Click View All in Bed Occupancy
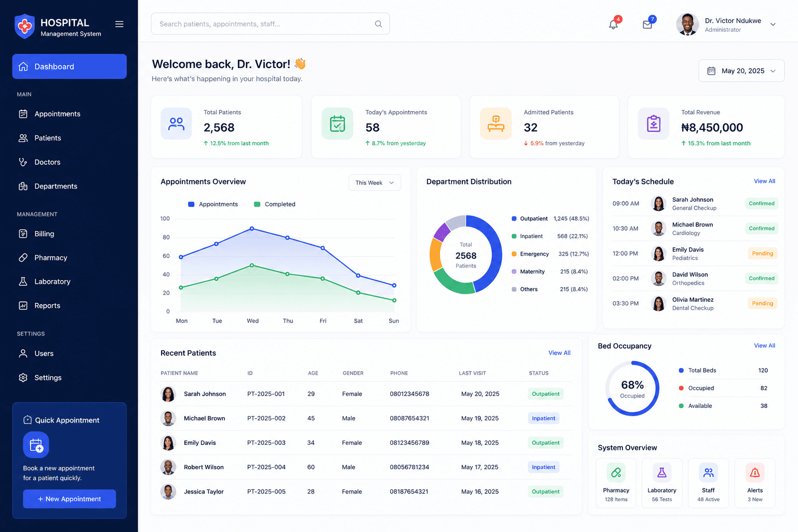 [764, 345]
